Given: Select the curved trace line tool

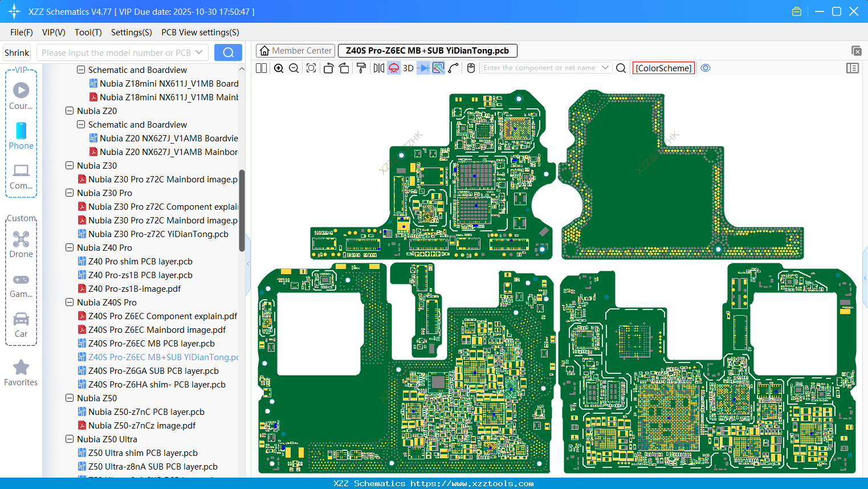Looking at the screenshot, I should click(454, 68).
